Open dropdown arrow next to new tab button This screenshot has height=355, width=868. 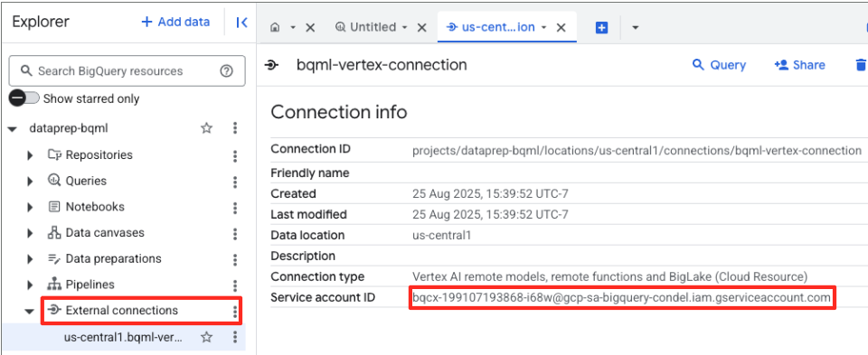tap(636, 27)
